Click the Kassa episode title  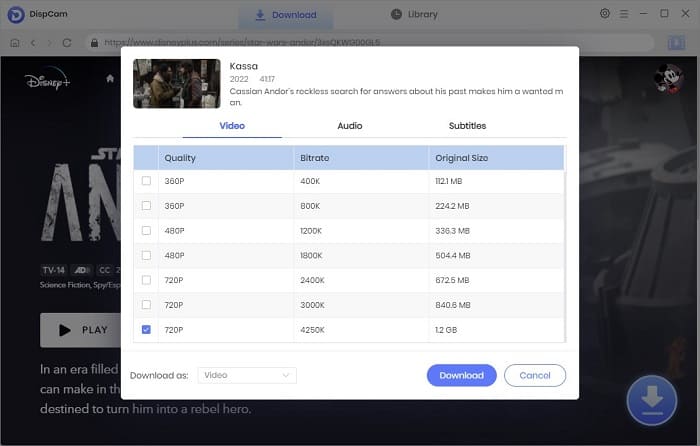click(x=244, y=66)
